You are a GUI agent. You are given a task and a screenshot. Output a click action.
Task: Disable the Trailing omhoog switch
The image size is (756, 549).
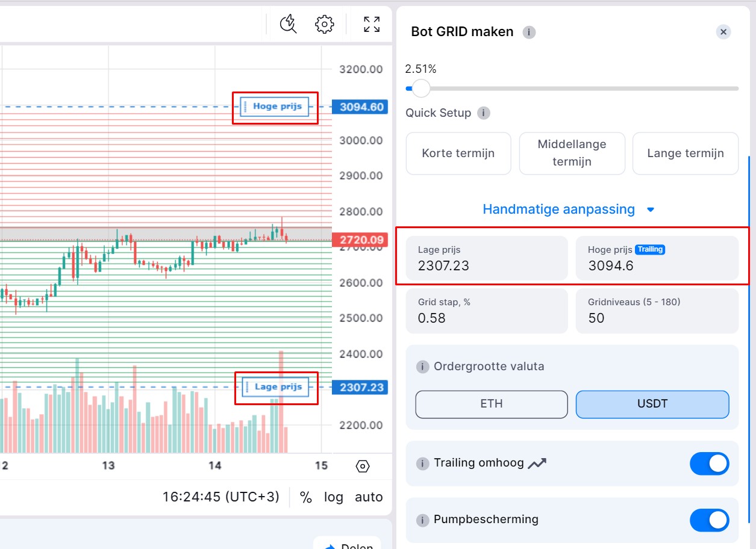point(709,464)
